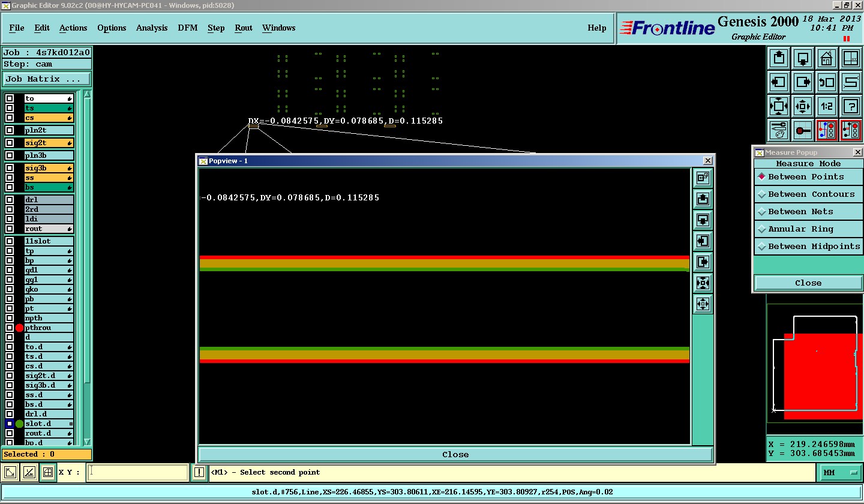Toggle the checkbox for layer sig2t
Screen dimensions: 864x504
coord(10,143)
